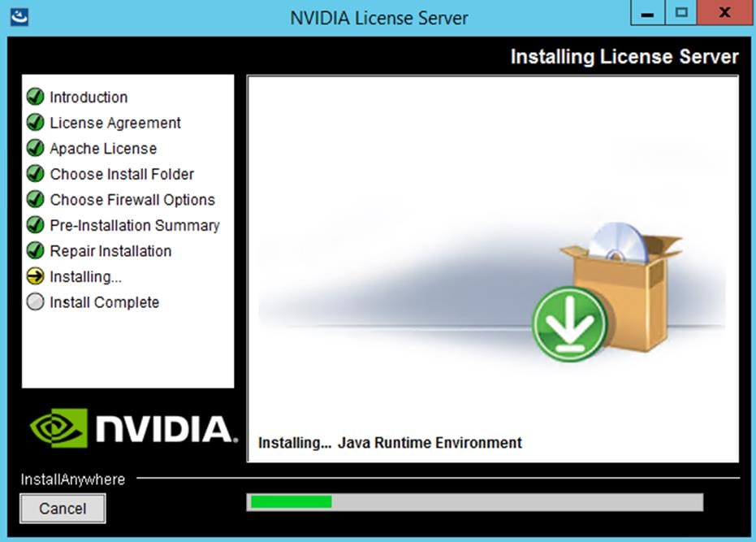Screen dimensions: 756x542
Task: Click the checkmark icon beside Apache License
Action: [x=35, y=148]
